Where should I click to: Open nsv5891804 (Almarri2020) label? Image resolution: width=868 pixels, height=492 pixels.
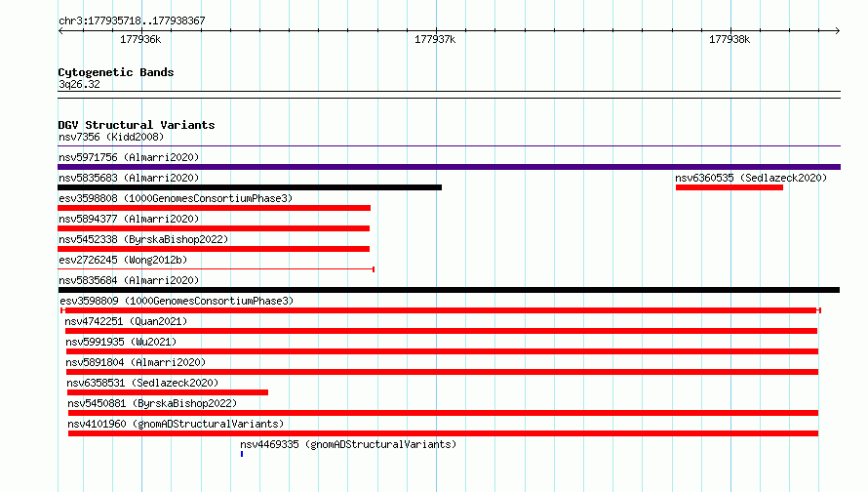pyautogui.click(x=136, y=362)
